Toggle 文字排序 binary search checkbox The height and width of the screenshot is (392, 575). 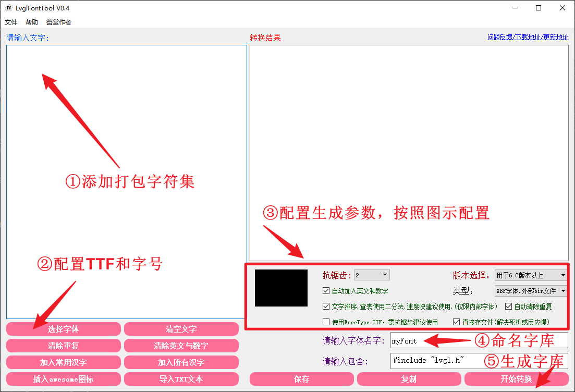pos(326,306)
